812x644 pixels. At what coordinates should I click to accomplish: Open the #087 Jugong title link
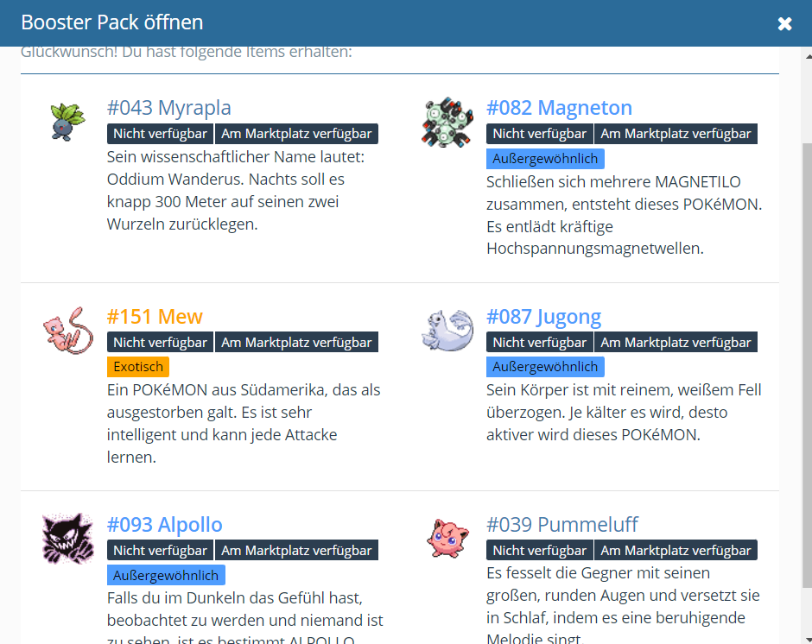pyautogui.click(x=543, y=317)
